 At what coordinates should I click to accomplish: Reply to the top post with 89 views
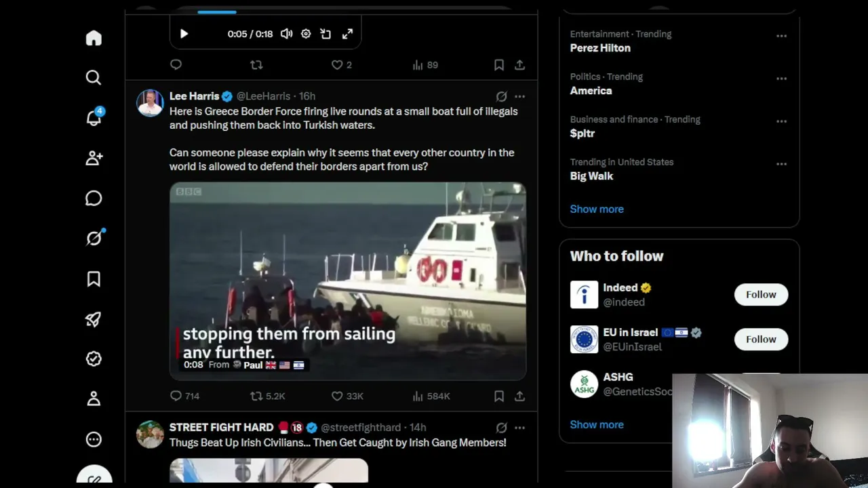pos(176,65)
